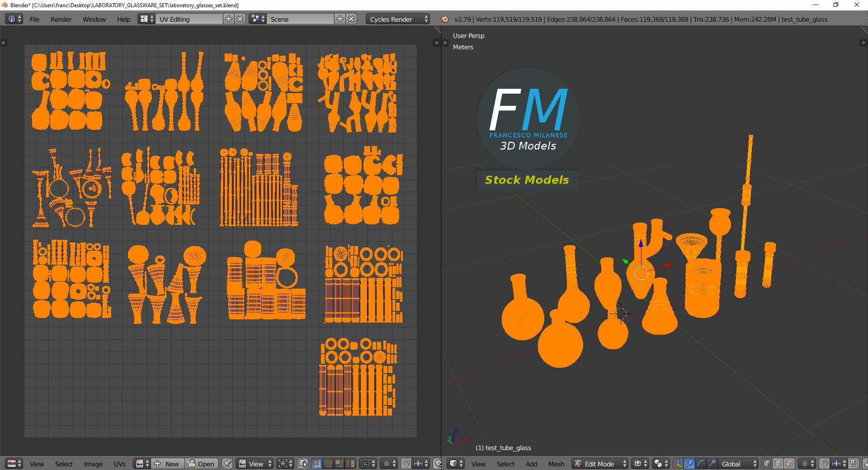Select the translate manipulator
This screenshot has height=470, width=868.
pos(689,464)
